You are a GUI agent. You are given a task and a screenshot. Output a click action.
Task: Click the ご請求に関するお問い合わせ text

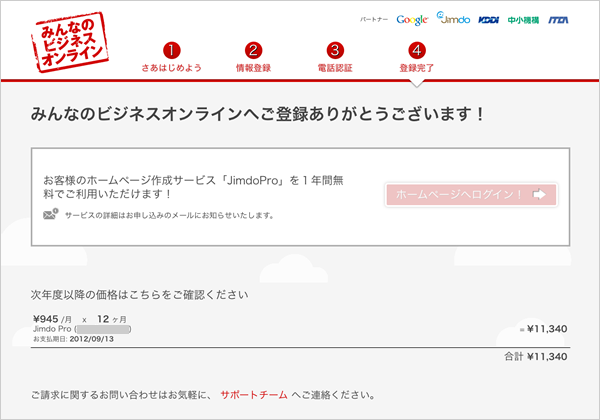121,395
